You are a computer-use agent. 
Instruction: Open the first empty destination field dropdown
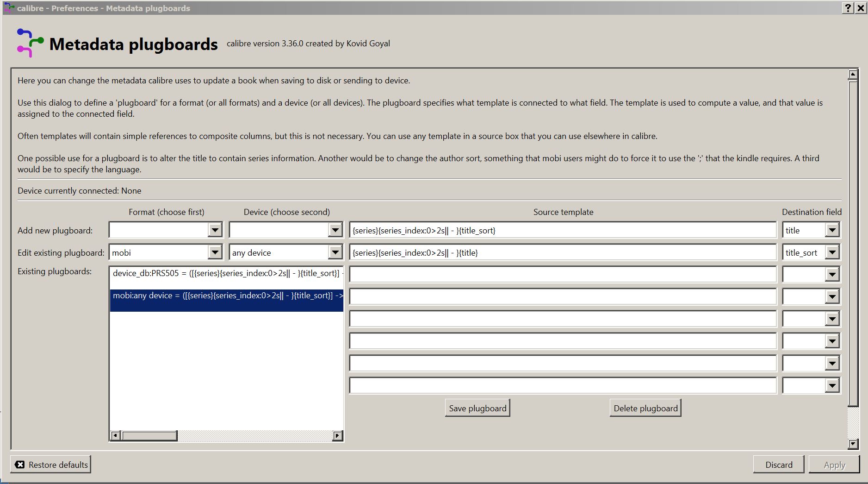pos(832,274)
